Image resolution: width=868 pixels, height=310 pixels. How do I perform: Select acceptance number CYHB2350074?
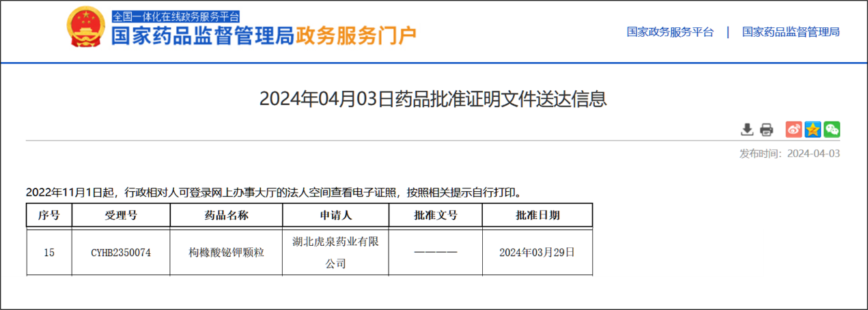(x=121, y=253)
